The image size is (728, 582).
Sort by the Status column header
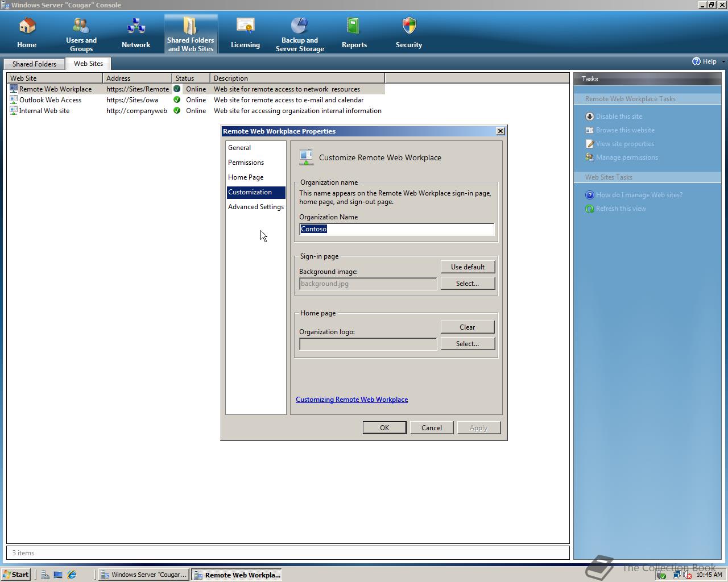tap(191, 78)
